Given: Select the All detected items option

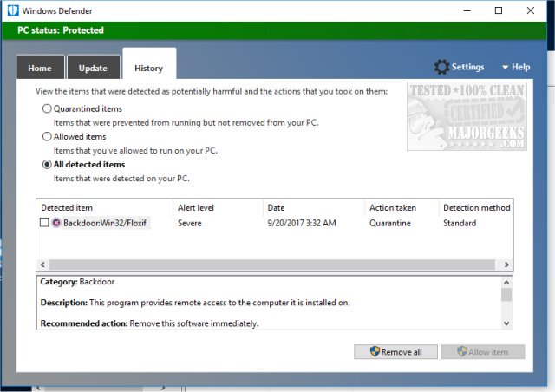Looking at the screenshot, I should click(x=47, y=165).
